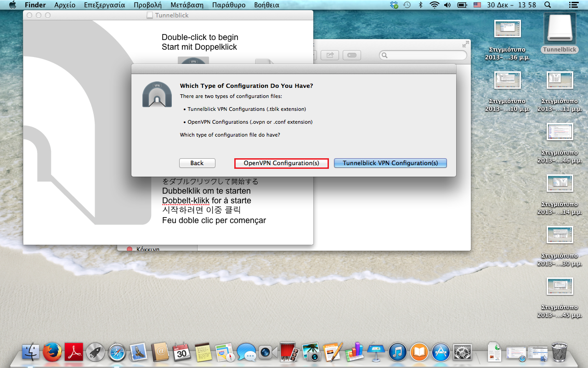588x368 pixels.
Task: Open Maps icon in Dock
Action: click(x=225, y=353)
